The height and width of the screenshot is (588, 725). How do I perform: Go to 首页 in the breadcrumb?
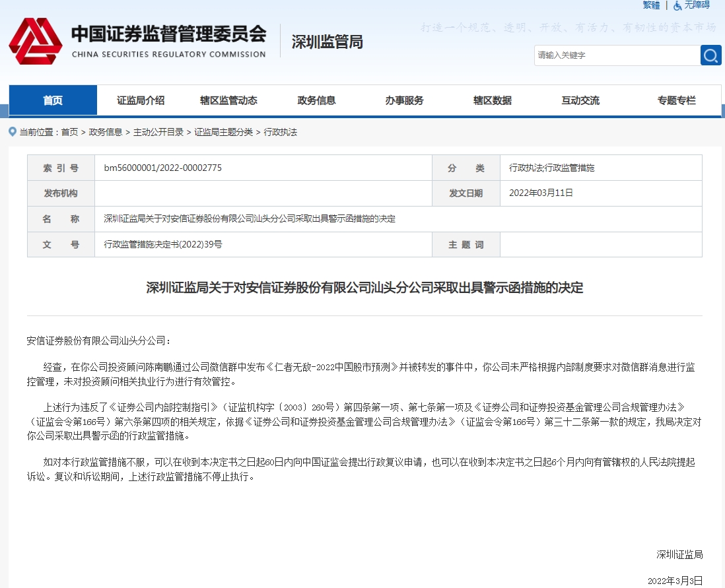pos(69,132)
